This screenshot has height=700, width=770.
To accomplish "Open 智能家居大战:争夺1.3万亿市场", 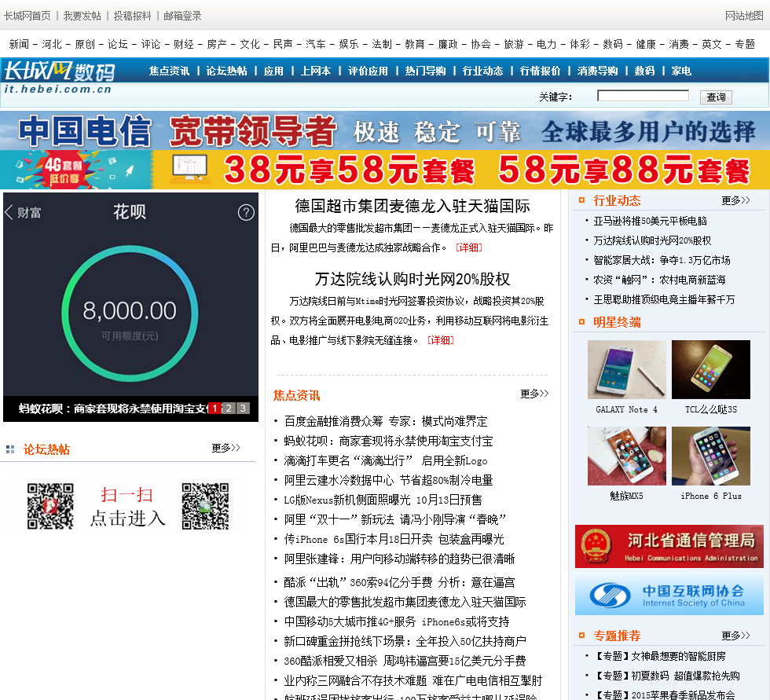I will tap(662, 260).
